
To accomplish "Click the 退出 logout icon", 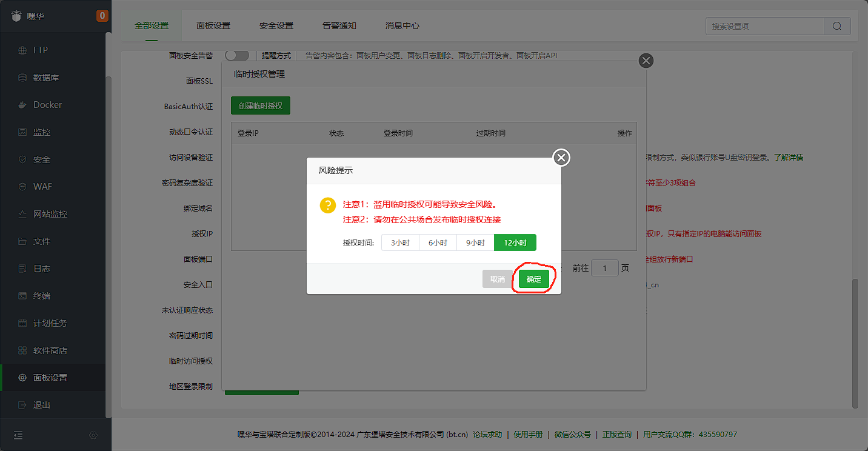I will click(x=22, y=405).
